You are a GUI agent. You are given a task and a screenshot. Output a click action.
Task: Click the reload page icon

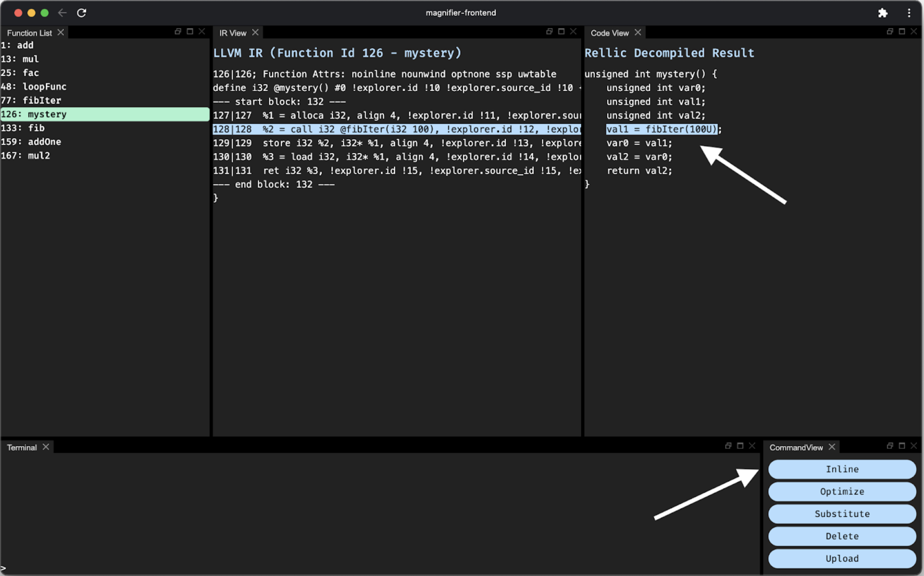(x=82, y=13)
